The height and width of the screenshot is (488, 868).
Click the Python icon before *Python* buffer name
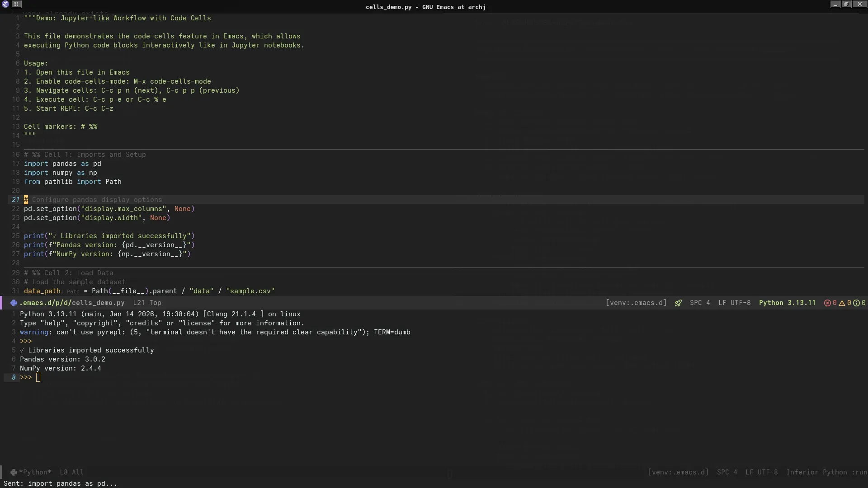pos(14,472)
